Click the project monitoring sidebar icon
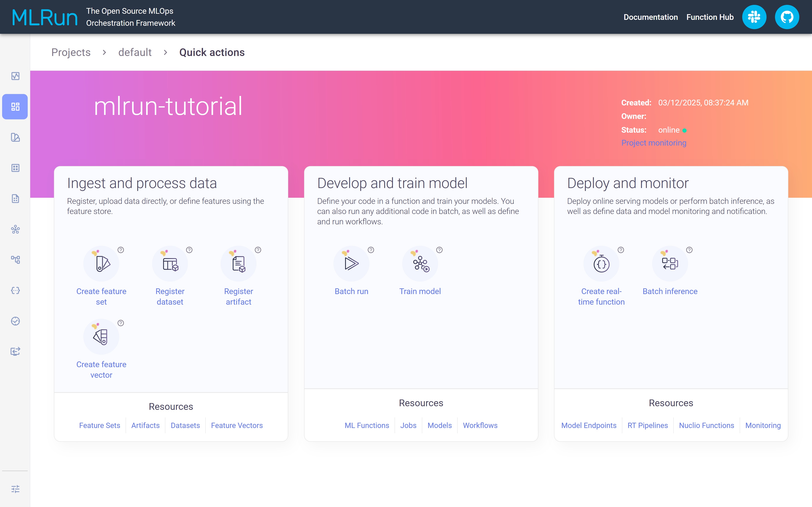The width and height of the screenshot is (812, 507). click(x=15, y=76)
